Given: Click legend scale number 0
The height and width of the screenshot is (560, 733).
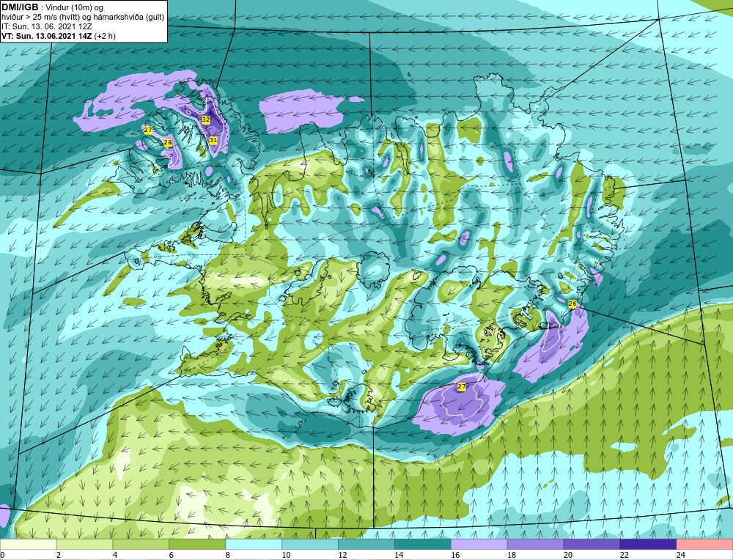Looking at the screenshot, I should (x=2, y=556).
